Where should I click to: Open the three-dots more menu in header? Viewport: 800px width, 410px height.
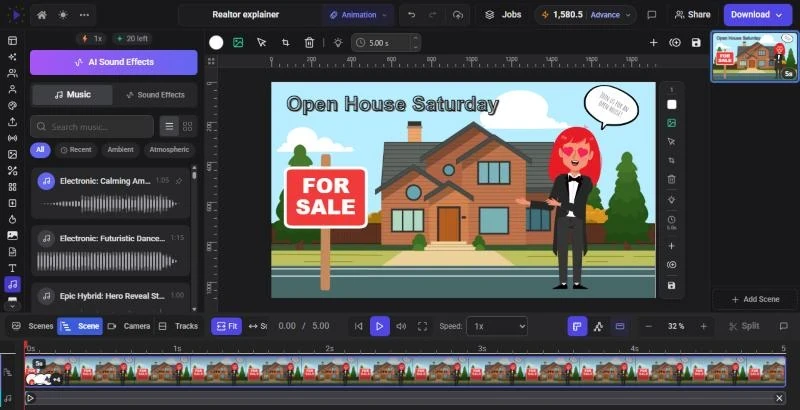[85, 15]
